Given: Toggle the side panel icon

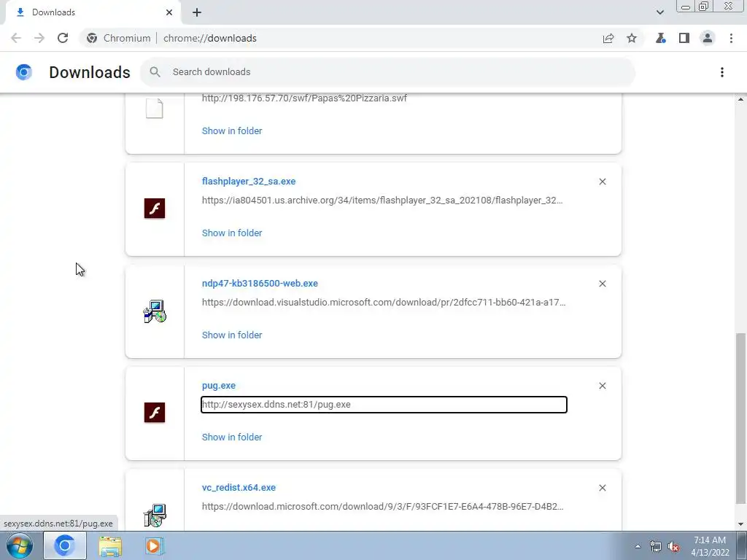Looking at the screenshot, I should (684, 38).
